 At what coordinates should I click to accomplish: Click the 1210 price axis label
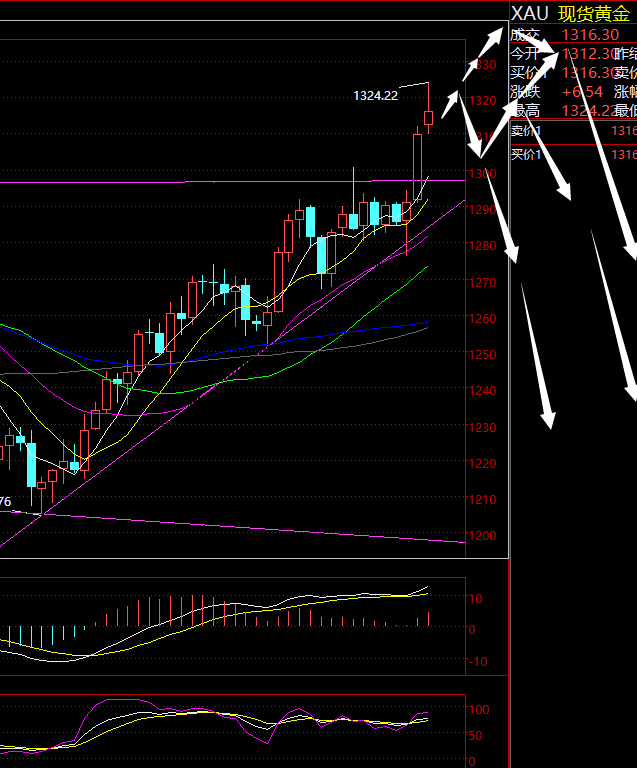(483, 500)
